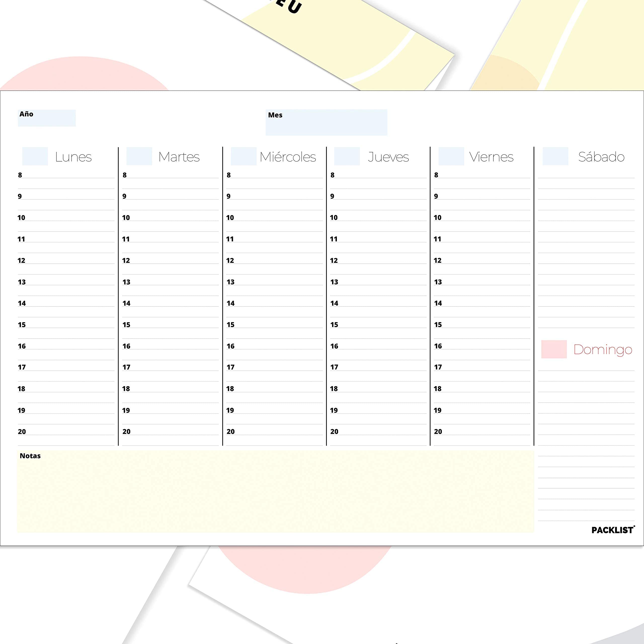Image resolution: width=644 pixels, height=644 pixels.
Task: Click the Mes input field
Action: [326, 122]
